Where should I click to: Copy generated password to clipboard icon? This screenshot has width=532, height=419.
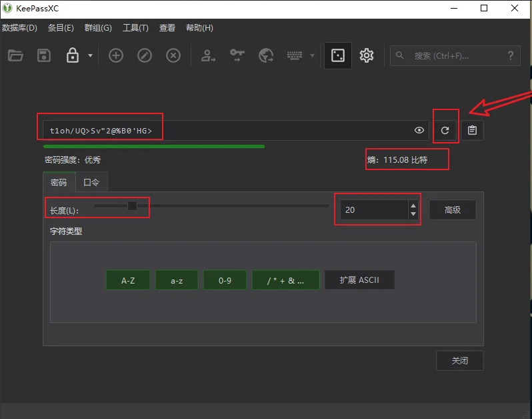click(x=472, y=130)
